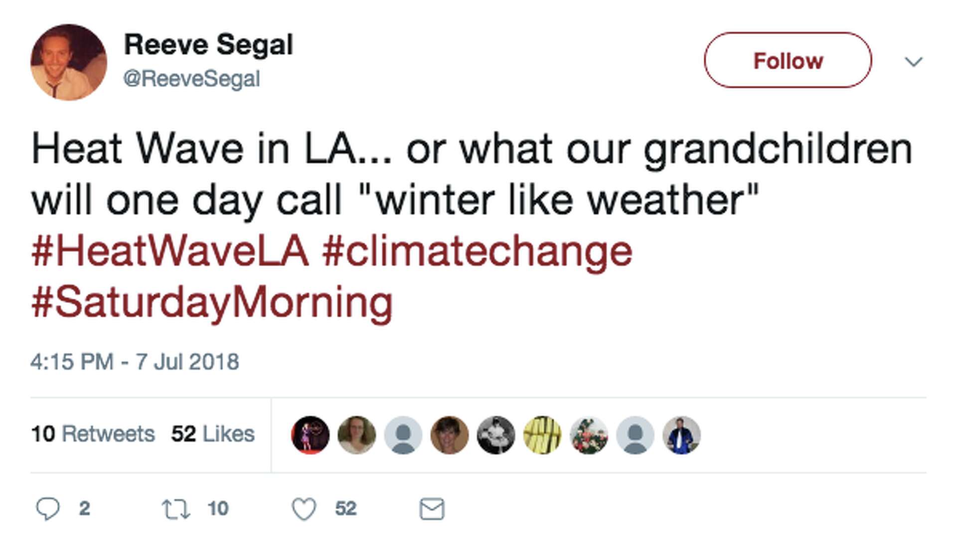Open the #HeatWaveLA hashtag
The height and width of the screenshot is (560, 957).
coord(170,251)
